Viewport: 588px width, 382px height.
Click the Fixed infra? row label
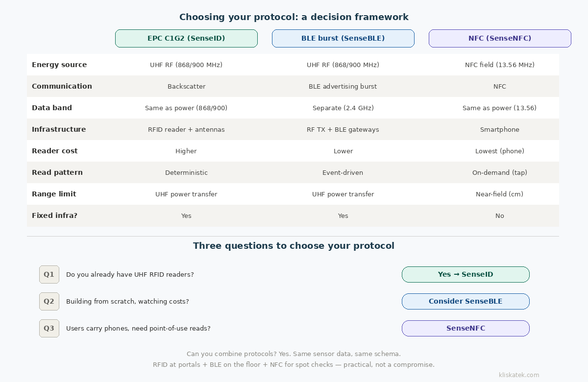coord(54,215)
